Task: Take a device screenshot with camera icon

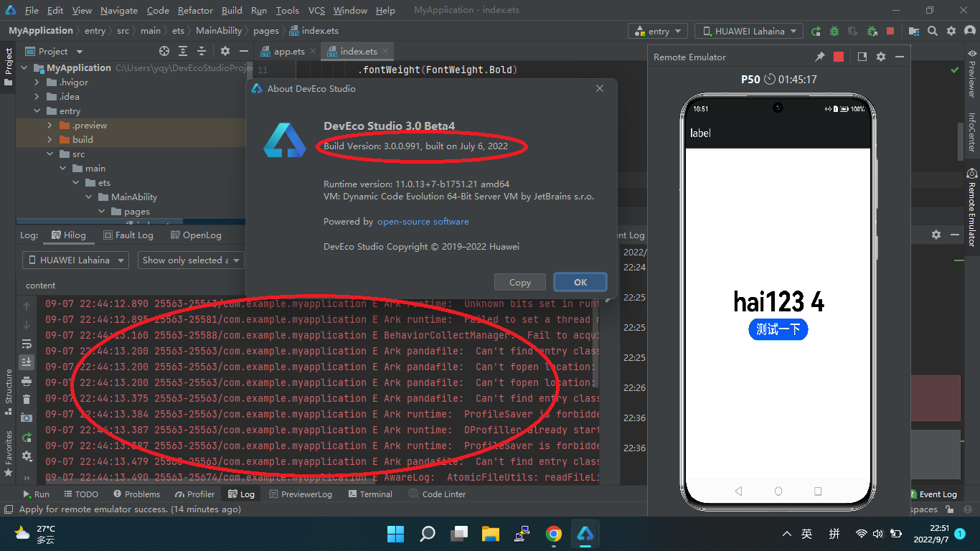Action: tap(27, 418)
